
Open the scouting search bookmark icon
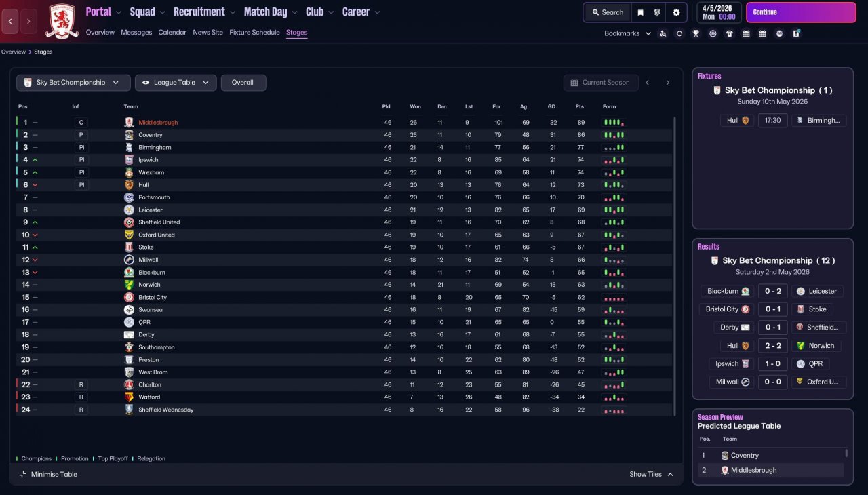click(x=663, y=33)
